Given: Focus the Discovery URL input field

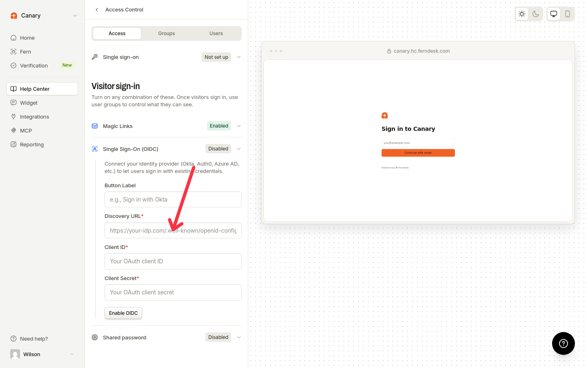Looking at the screenshot, I should coord(173,231).
